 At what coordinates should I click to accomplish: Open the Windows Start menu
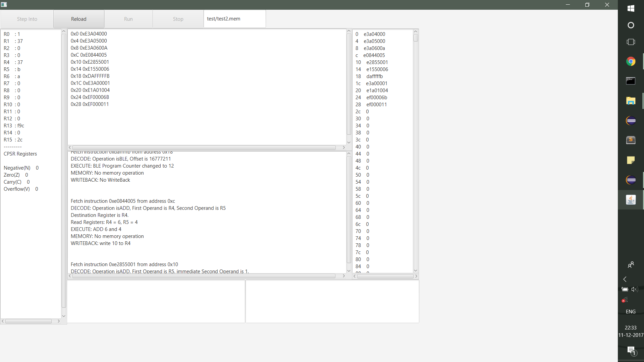pos(631,8)
